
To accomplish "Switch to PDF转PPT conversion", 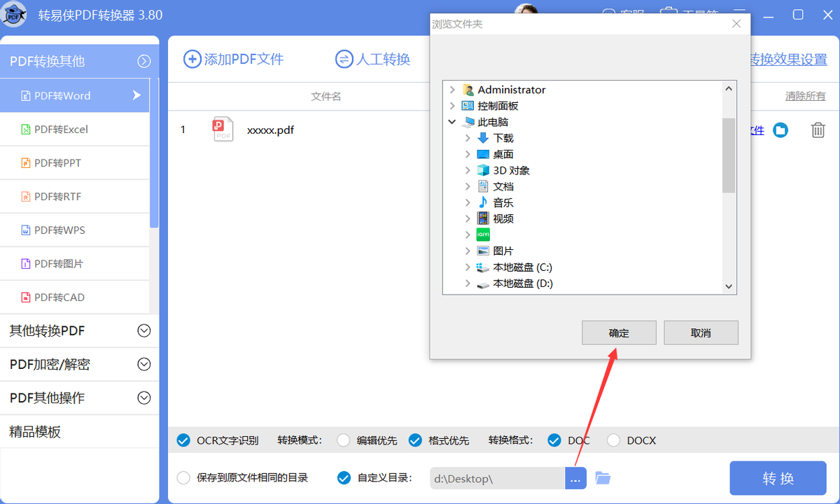I will coord(75,163).
